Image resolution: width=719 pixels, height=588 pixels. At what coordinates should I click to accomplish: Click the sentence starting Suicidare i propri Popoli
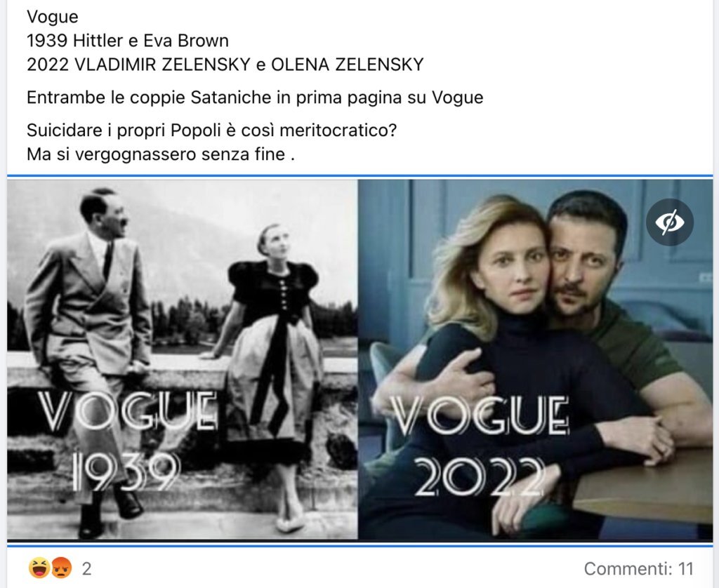pos(211,131)
